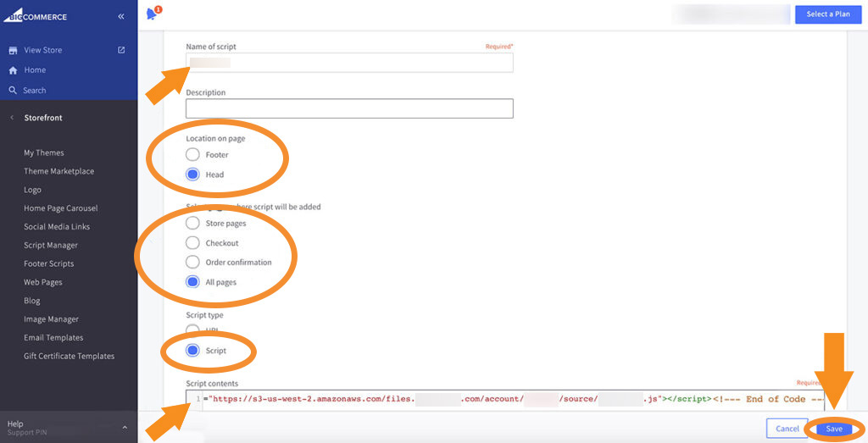Viewport: 868px width, 443px height.
Task: Open Script Manager in sidebar
Action: (x=50, y=245)
